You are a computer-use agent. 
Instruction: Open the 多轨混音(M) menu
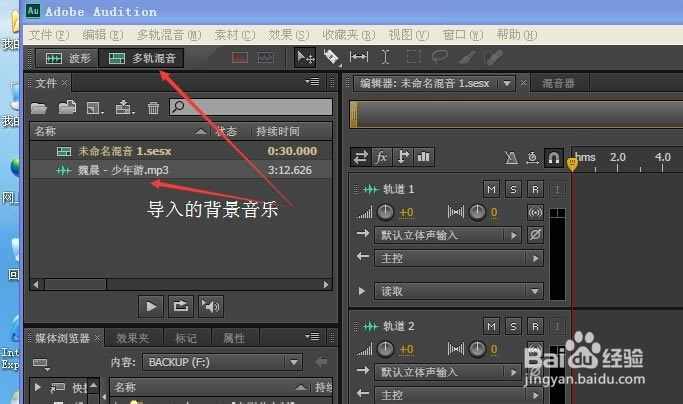click(169, 35)
